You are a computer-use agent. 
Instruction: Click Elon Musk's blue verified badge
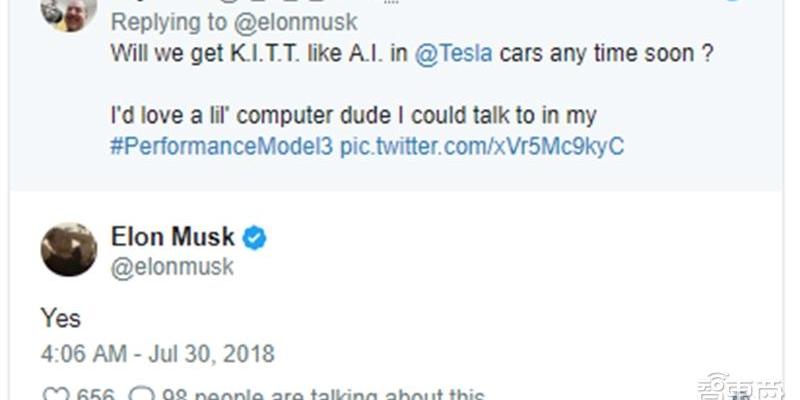[x=255, y=238]
